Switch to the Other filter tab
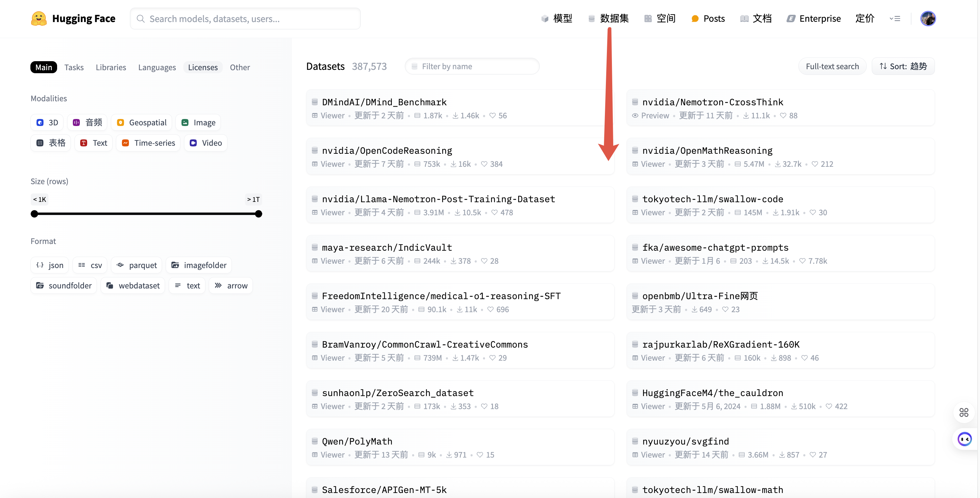This screenshot has height=498, width=980. [240, 67]
